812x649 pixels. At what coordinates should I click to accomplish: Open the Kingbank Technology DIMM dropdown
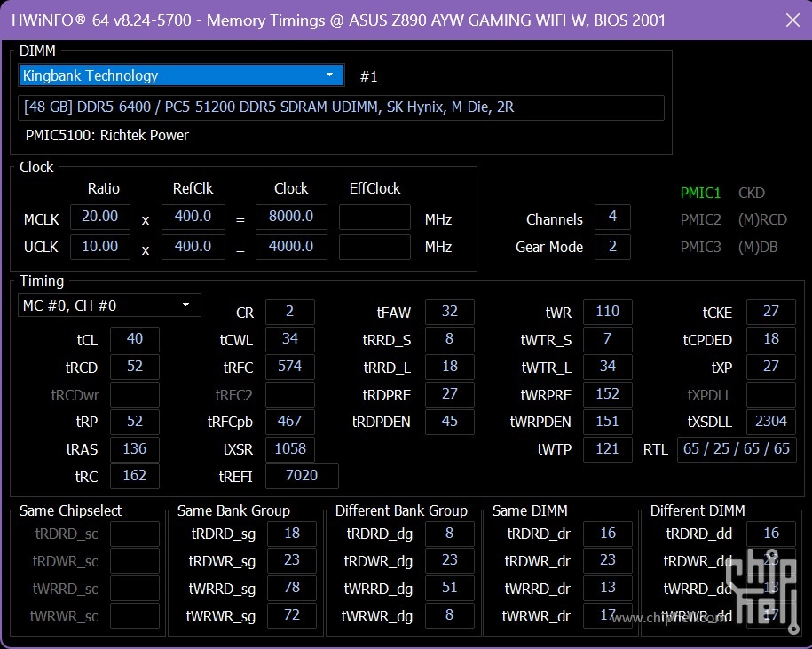181,75
